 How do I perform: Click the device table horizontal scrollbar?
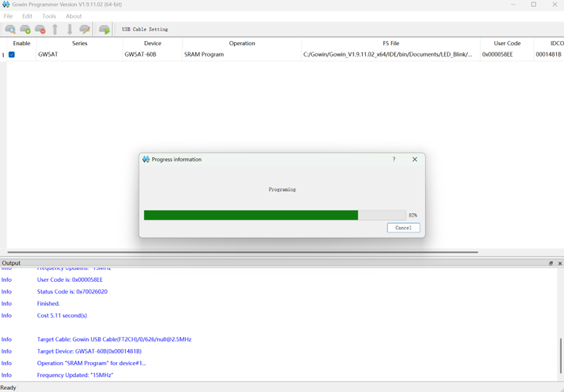click(243, 252)
